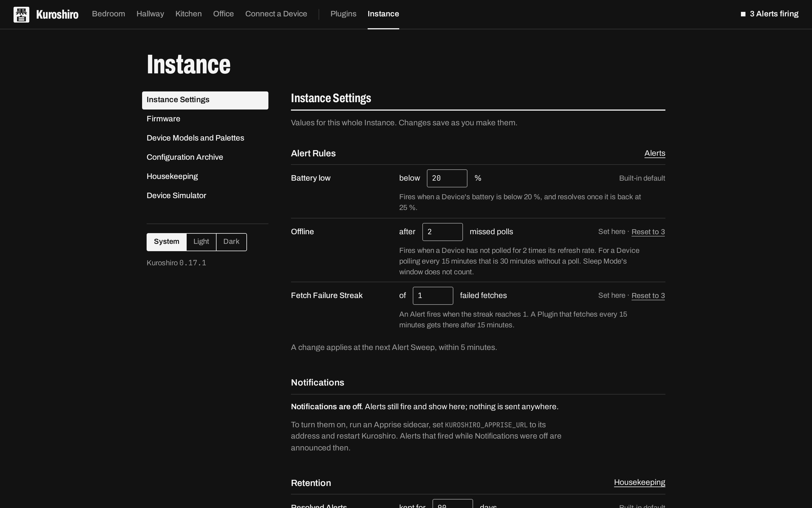Select Instance Settings in the sidebar
Image resolution: width=812 pixels, height=508 pixels.
pyautogui.click(x=205, y=100)
